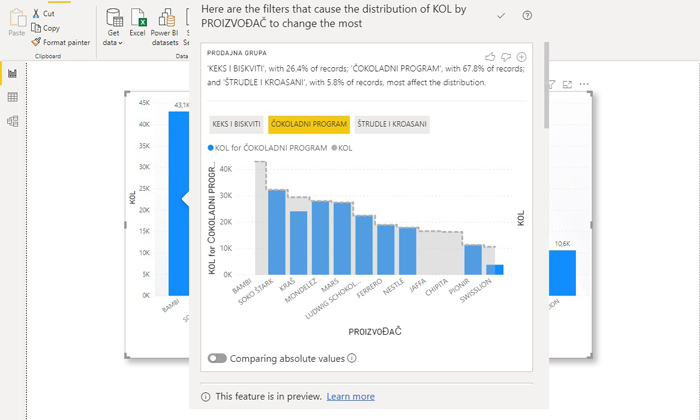
Task: Open More options ellipsis on the visual
Action: tap(584, 86)
